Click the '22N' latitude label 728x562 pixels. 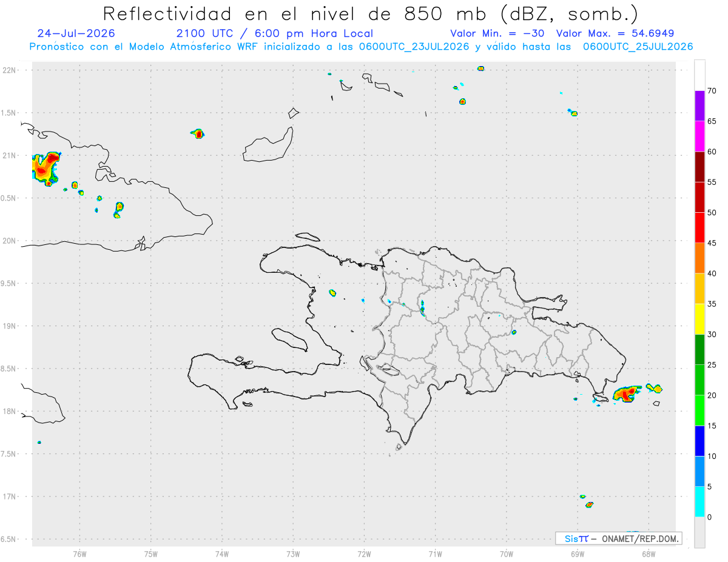click(9, 70)
